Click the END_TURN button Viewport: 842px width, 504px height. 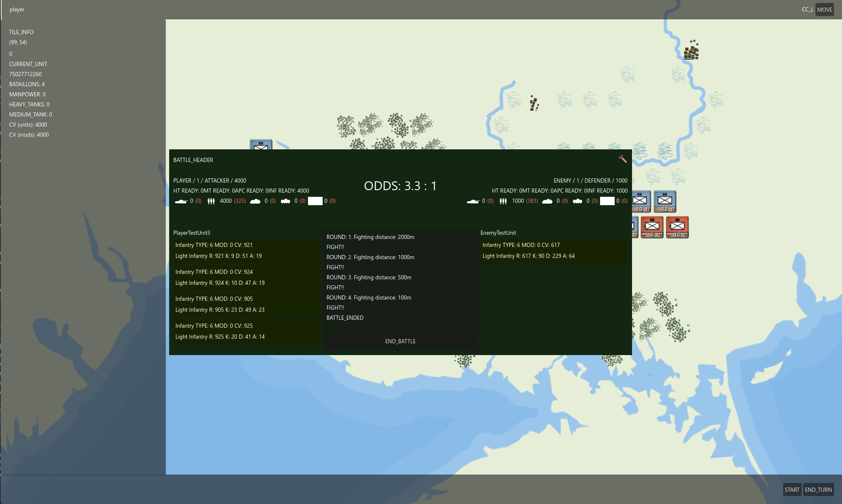pos(818,490)
